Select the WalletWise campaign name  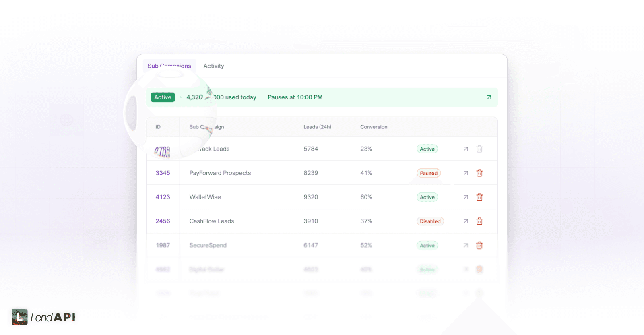(205, 197)
